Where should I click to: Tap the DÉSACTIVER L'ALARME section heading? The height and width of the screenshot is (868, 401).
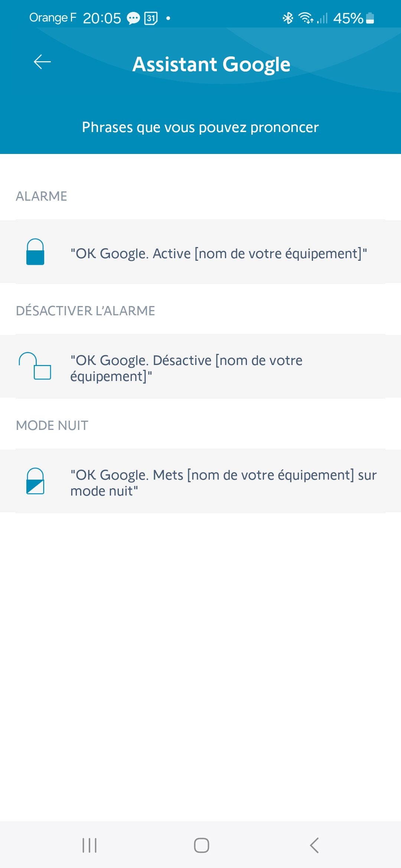[85, 311]
